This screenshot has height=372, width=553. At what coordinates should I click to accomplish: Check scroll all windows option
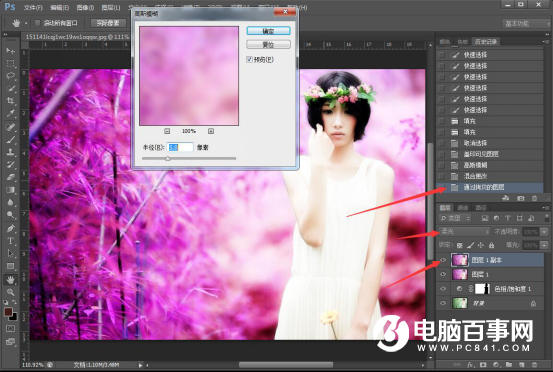[37, 23]
